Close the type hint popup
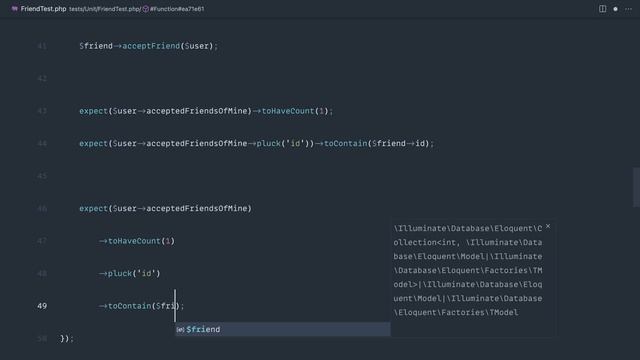Screen dimensions: 640x360 (x=548, y=226)
